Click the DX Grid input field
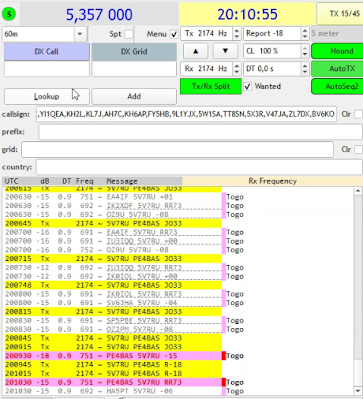The image size is (363, 399). tap(134, 69)
